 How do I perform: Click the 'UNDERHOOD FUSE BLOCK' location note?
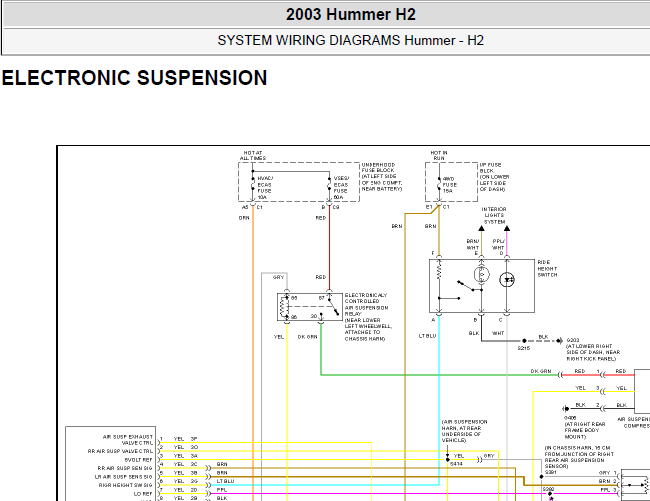(382, 177)
